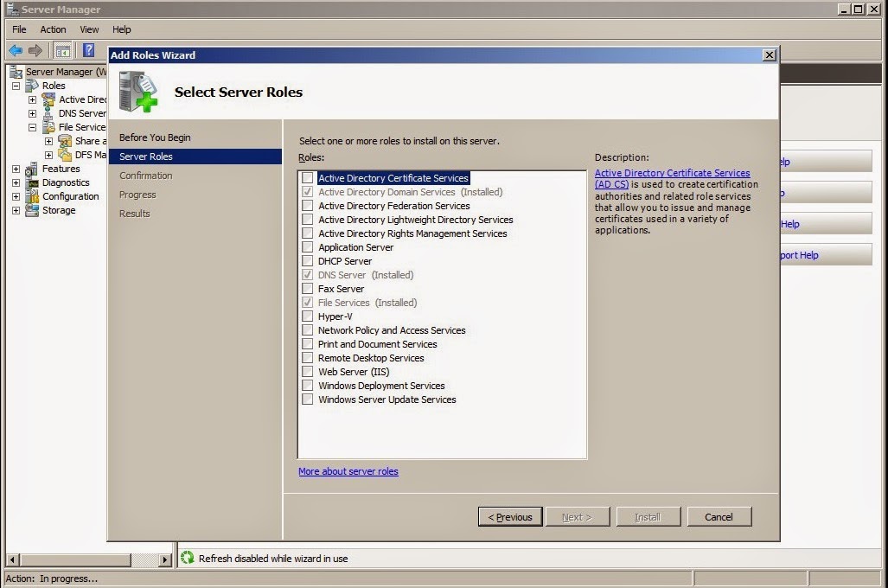Screen dimensions: 888x588
Task: Click the grayed 'File Services (Installed)' row text
Action: (367, 303)
